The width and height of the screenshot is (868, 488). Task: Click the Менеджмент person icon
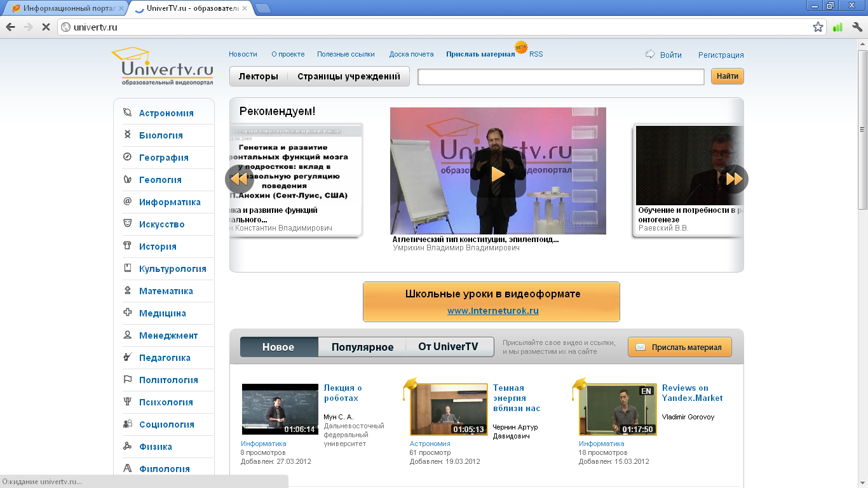tap(127, 335)
